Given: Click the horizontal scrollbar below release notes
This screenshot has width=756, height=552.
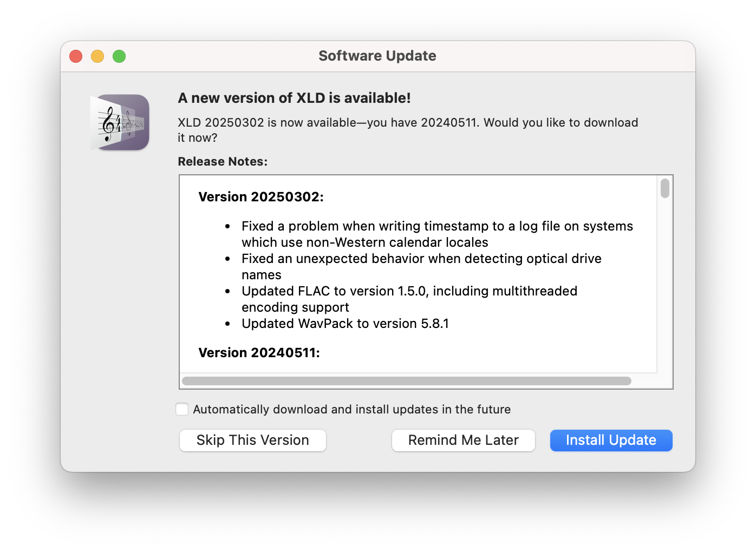Looking at the screenshot, I should pyautogui.click(x=406, y=380).
